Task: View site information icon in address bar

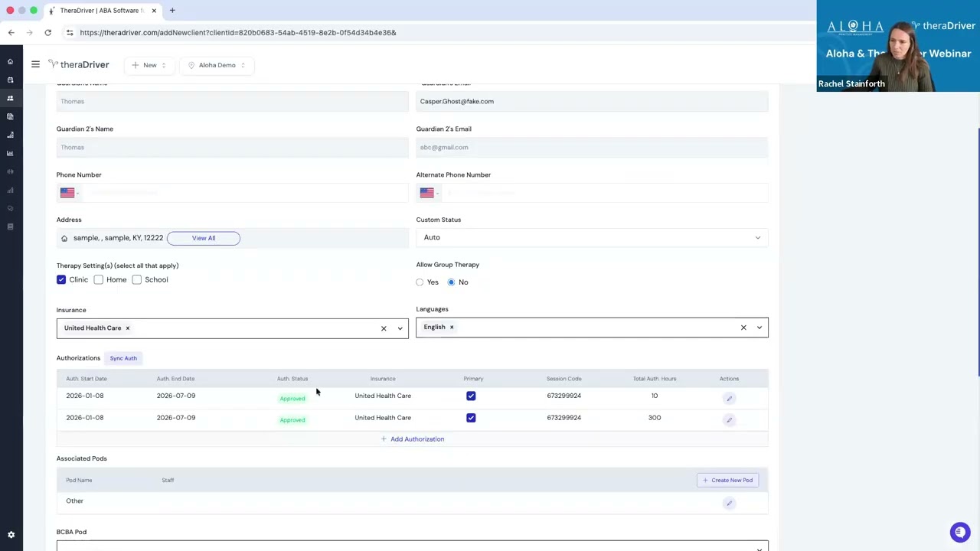Action: (70, 33)
